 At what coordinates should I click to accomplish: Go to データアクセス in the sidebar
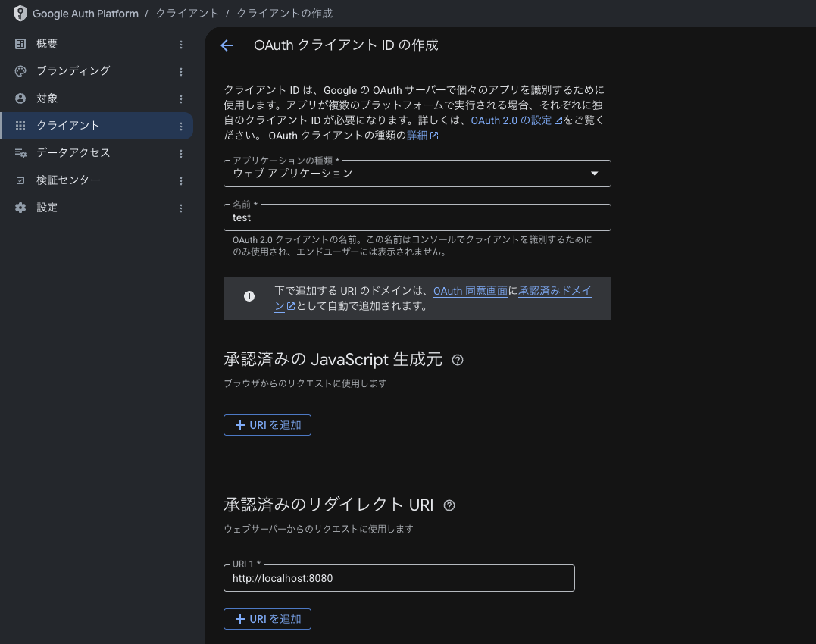click(97, 153)
